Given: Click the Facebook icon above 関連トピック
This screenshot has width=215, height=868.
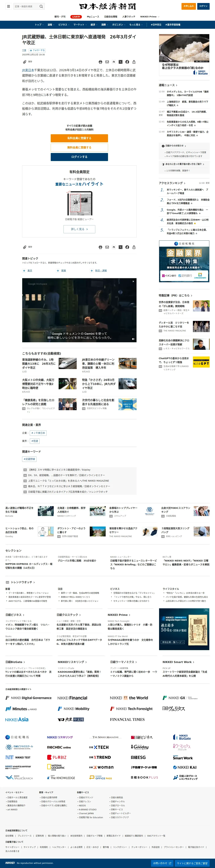Looking at the screenshot, I should [127, 247].
